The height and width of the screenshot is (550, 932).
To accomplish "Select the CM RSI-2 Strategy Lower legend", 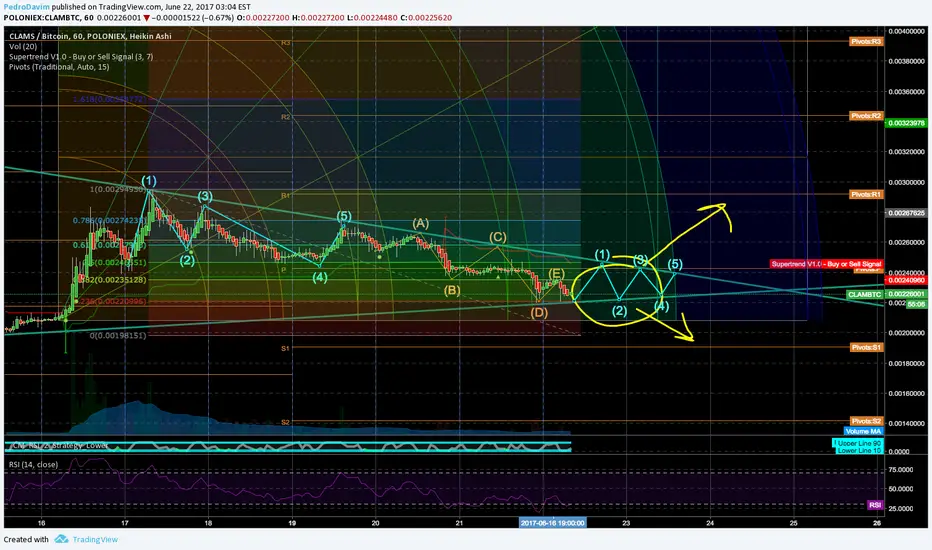I will tap(59, 445).
